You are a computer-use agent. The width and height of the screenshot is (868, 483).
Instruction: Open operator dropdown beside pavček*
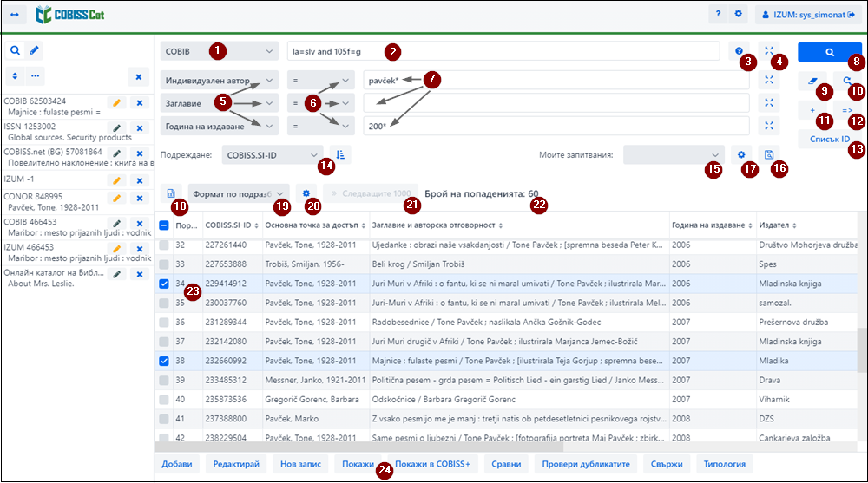[320, 81]
